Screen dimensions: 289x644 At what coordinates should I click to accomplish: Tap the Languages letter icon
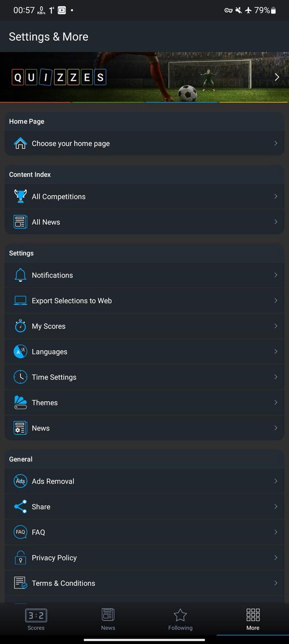tap(20, 352)
